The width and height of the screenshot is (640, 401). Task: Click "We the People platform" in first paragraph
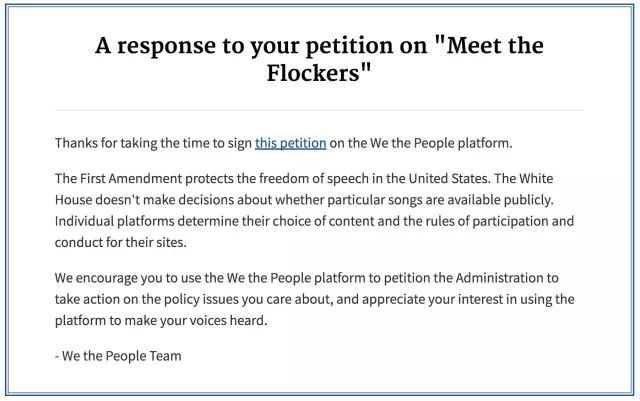440,143
